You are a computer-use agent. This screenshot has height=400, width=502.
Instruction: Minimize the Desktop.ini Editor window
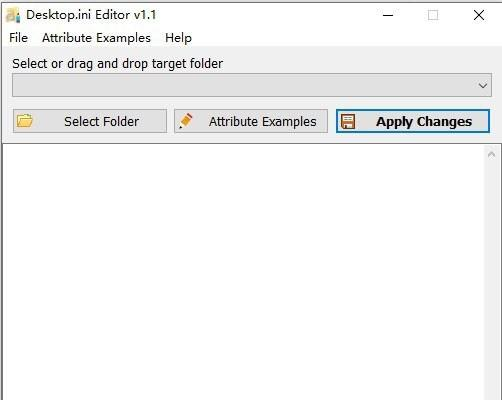click(x=388, y=15)
